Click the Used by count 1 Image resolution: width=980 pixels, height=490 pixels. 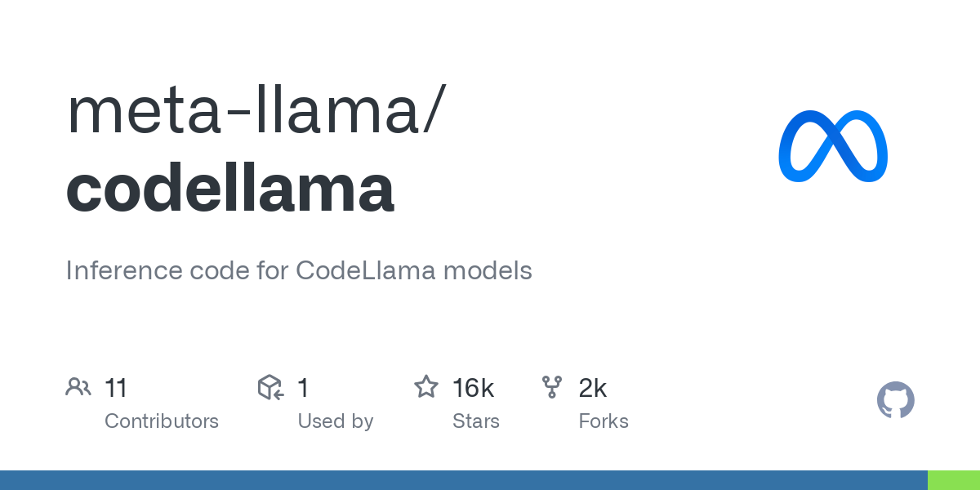[303, 388]
